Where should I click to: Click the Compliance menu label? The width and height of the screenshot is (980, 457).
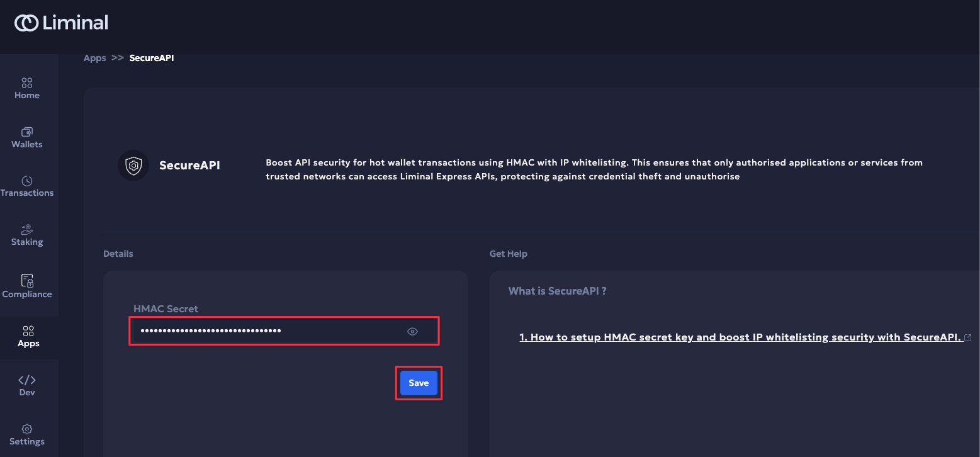(x=27, y=294)
